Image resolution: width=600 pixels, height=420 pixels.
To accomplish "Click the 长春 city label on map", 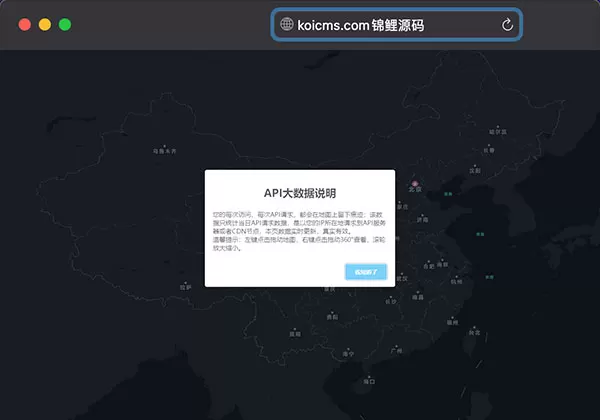I will (x=489, y=150).
